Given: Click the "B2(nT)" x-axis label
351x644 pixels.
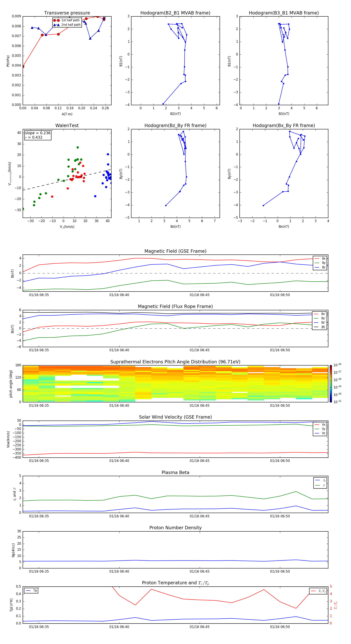Looking at the screenshot, I should 175,114.
